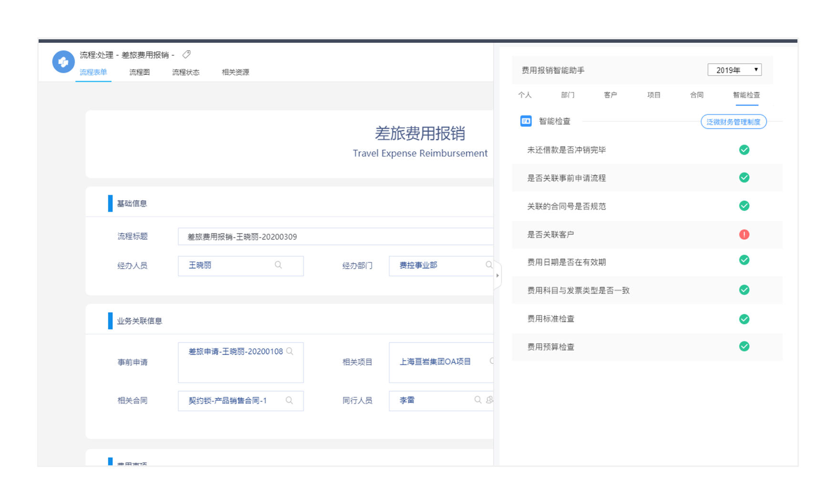Open the 上海亘岩集团OA项目 link
The width and height of the screenshot is (836, 504).
[x=435, y=362]
